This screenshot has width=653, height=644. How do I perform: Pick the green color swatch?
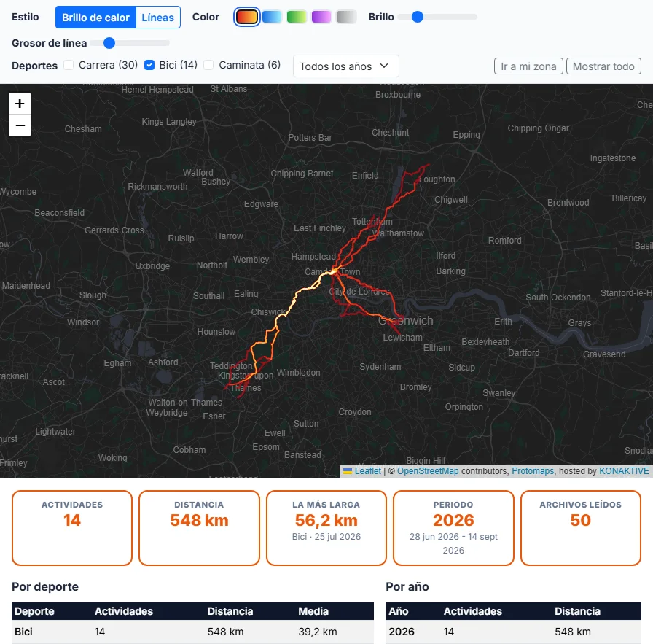tap(297, 17)
